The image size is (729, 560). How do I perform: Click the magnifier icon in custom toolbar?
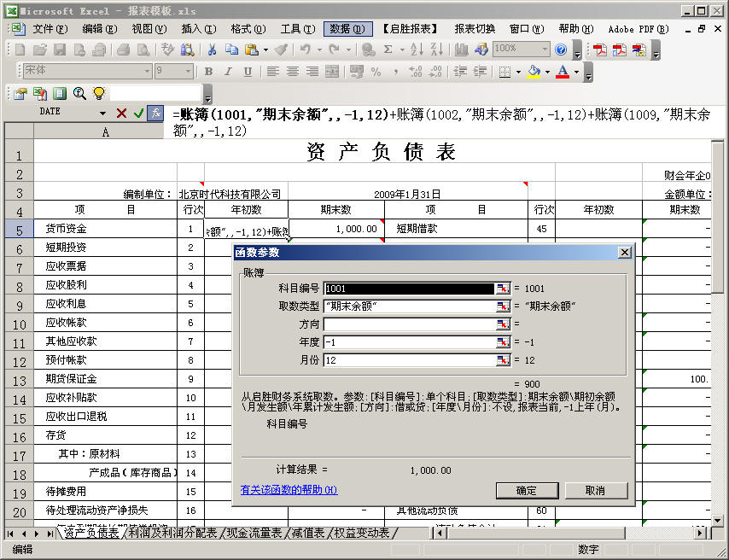tap(79, 93)
